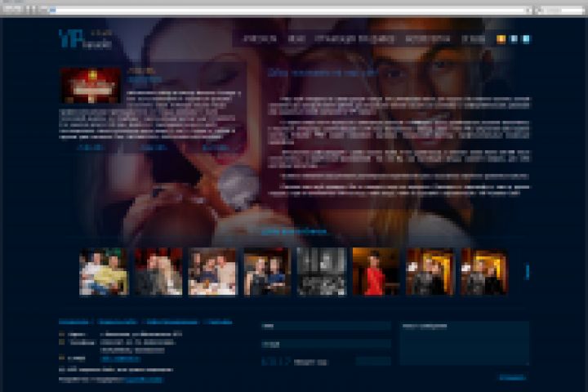Viewport: 588px width, 392px height.
Task: Click the blue submit link below message area
Action: (x=512, y=377)
